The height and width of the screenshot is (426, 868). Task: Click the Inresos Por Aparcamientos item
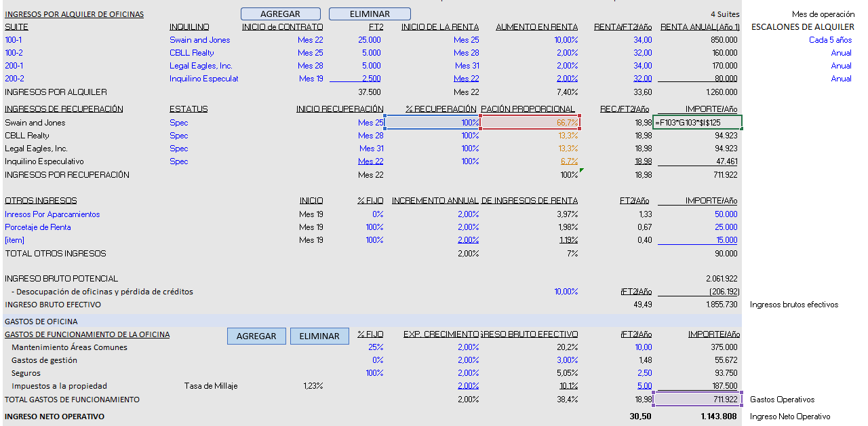[x=52, y=214]
